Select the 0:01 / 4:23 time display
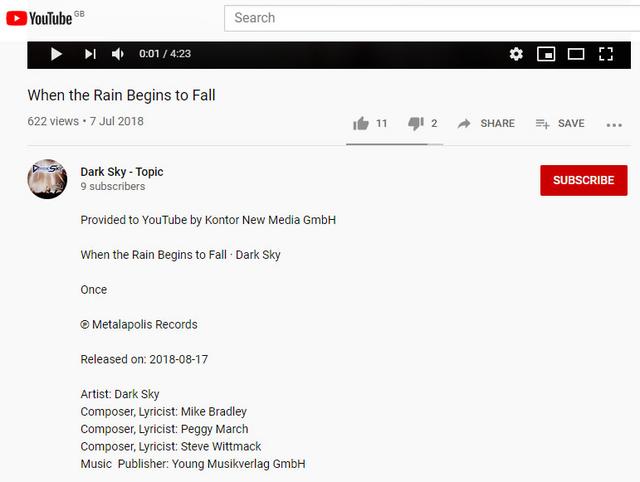 [x=165, y=54]
